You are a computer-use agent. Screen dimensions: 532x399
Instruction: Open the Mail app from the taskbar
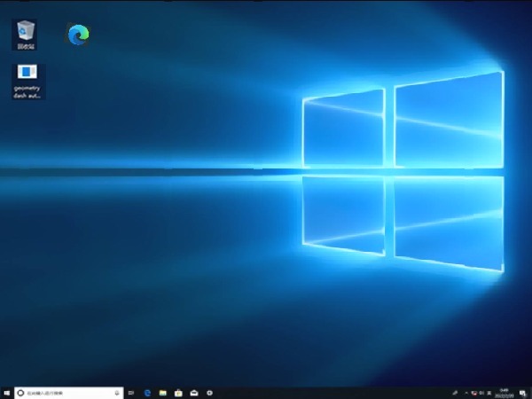click(194, 393)
